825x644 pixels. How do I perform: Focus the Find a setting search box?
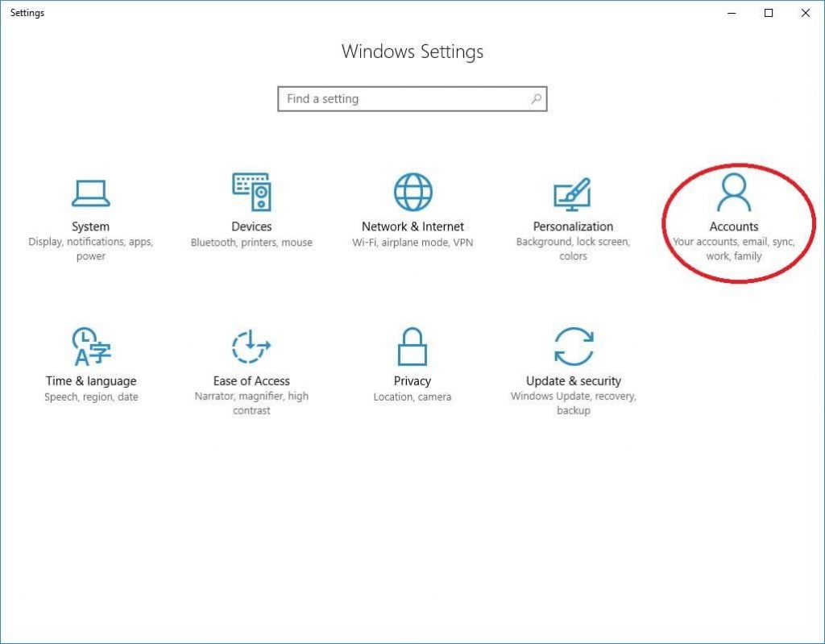tap(412, 99)
